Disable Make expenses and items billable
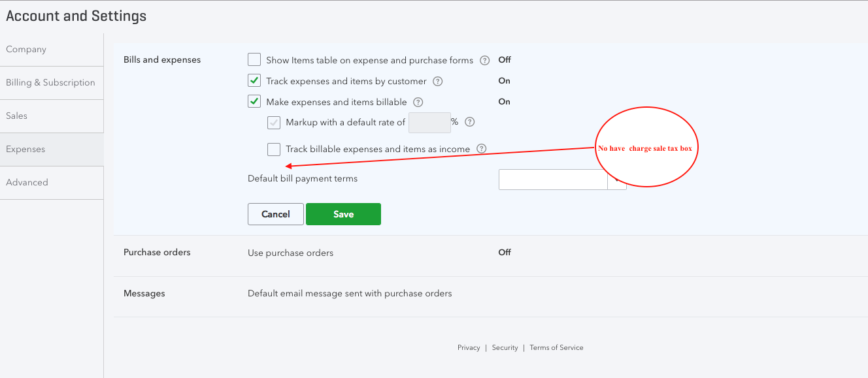The height and width of the screenshot is (378, 868). [254, 101]
